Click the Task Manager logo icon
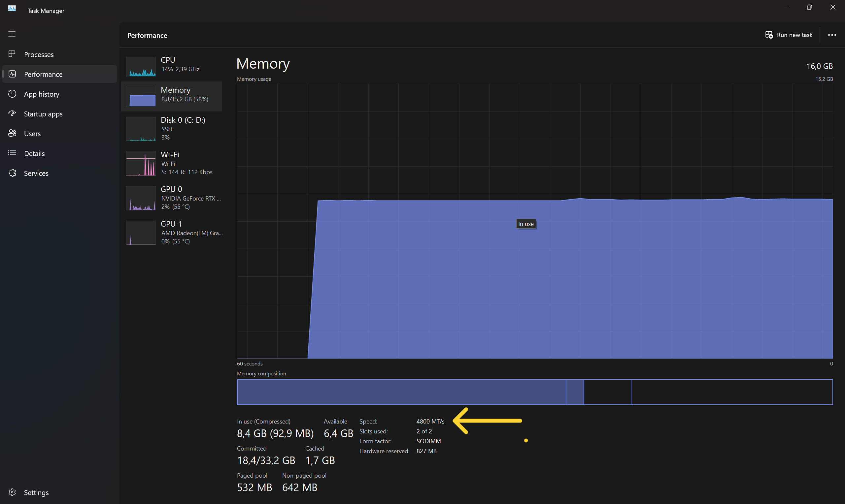Screen dimensions: 845x504 click(12, 8)
